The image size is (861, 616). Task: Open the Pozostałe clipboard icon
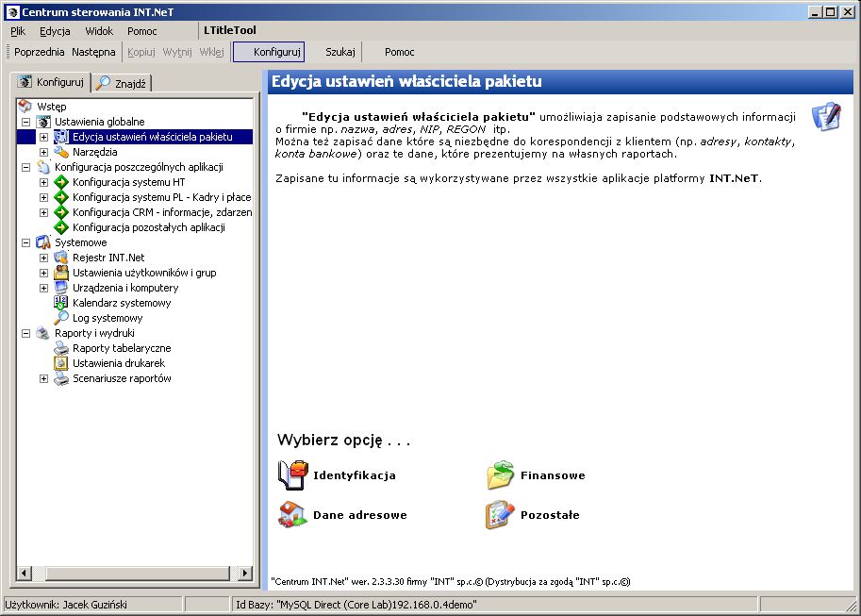(500, 515)
